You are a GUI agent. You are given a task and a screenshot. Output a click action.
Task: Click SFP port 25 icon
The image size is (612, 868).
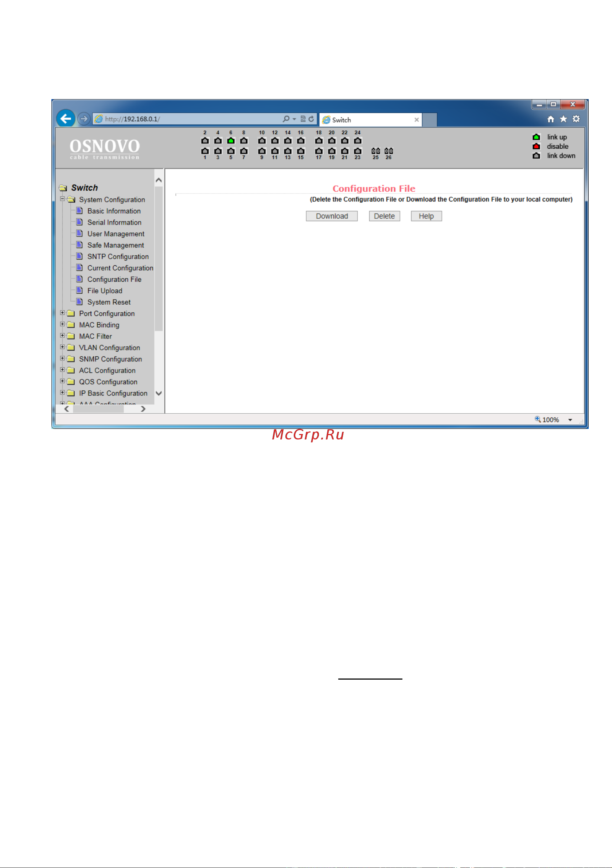click(375, 151)
